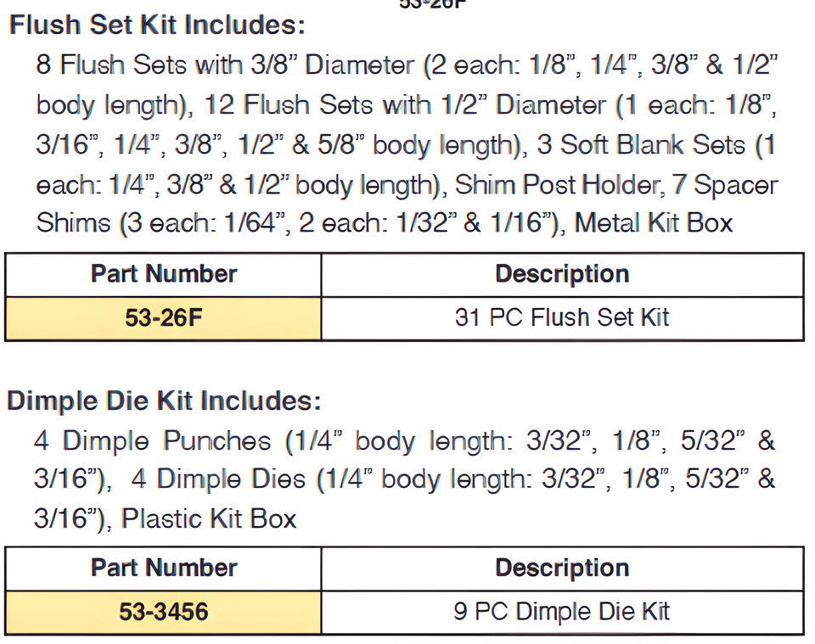Select the 9 PC Dimple Die Kit description
Screen dimensions: 815x644
(562, 612)
